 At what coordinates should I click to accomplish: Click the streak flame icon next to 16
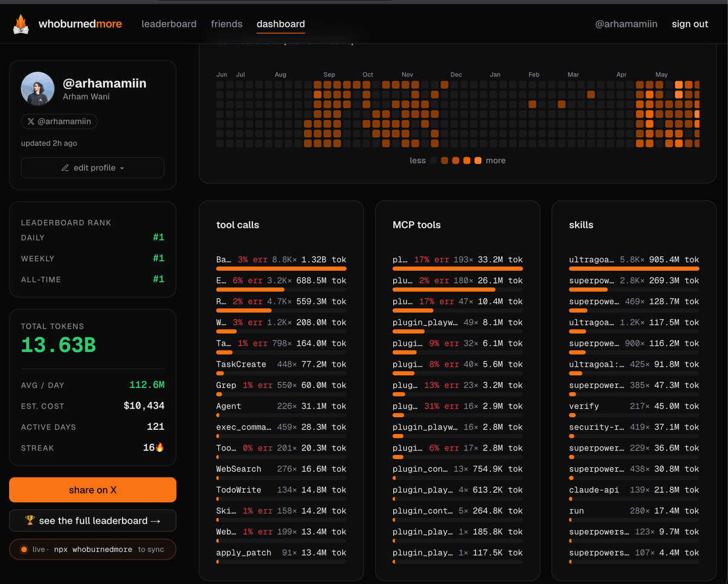tap(160, 447)
